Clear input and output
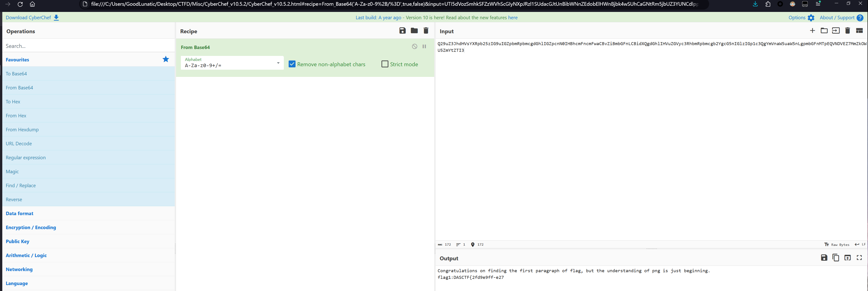The height and width of the screenshot is (291, 868). click(847, 31)
